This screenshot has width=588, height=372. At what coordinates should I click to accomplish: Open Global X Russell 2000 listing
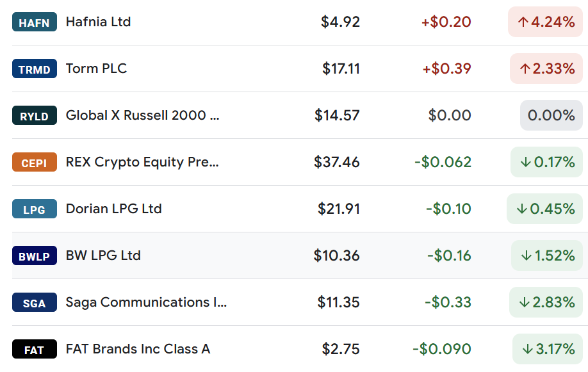coord(142,115)
